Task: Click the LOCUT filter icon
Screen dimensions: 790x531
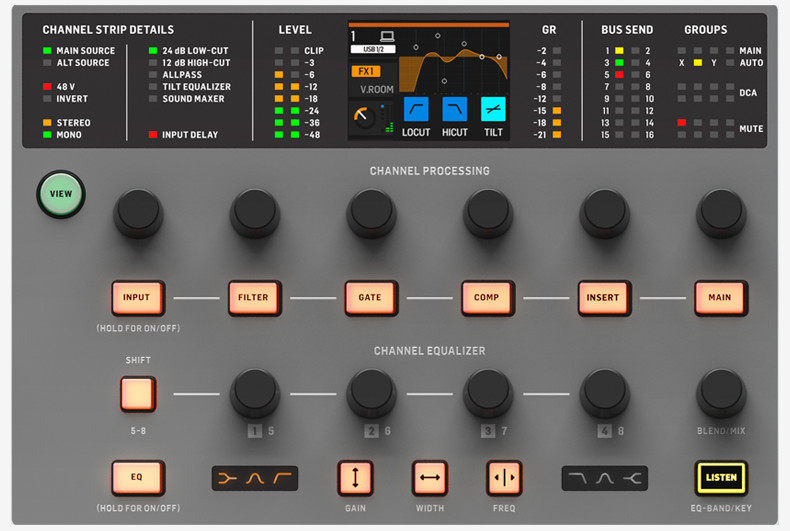Action: (416, 109)
